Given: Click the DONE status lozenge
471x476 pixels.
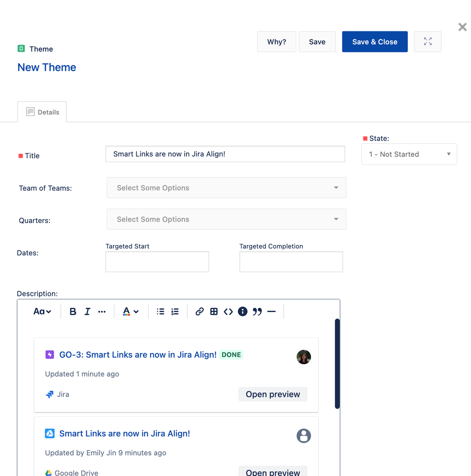Looking at the screenshot, I should tap(231, 354).
